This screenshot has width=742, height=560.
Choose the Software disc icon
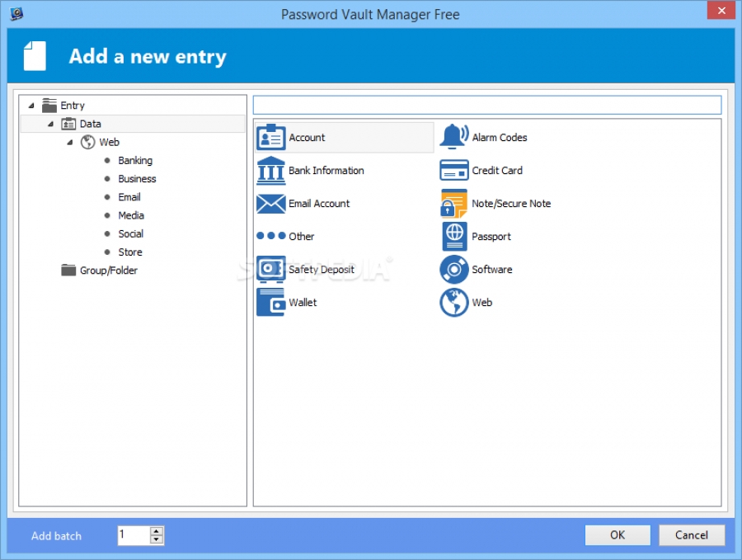[453, 270]
